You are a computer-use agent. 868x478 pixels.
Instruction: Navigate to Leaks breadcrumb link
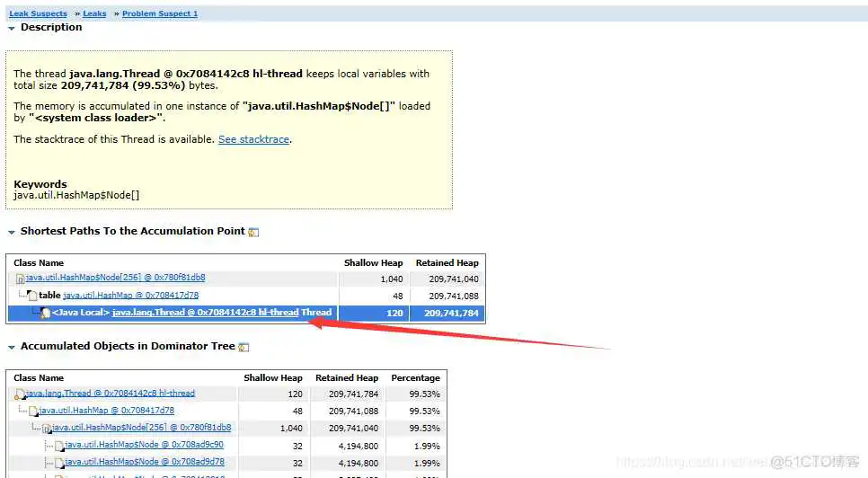click(x=94, y=14)
